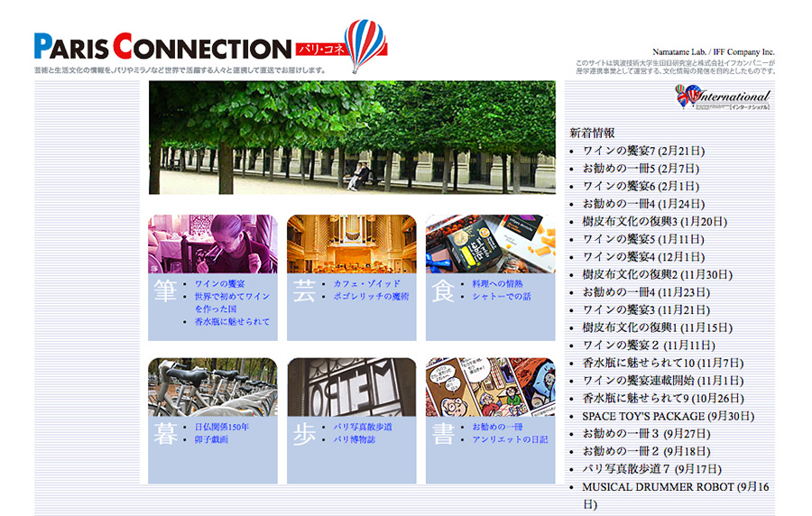Select news item 樹皮布文化の復興1 (11月15日)
This screenshot has width=812, height=516.
658,327
